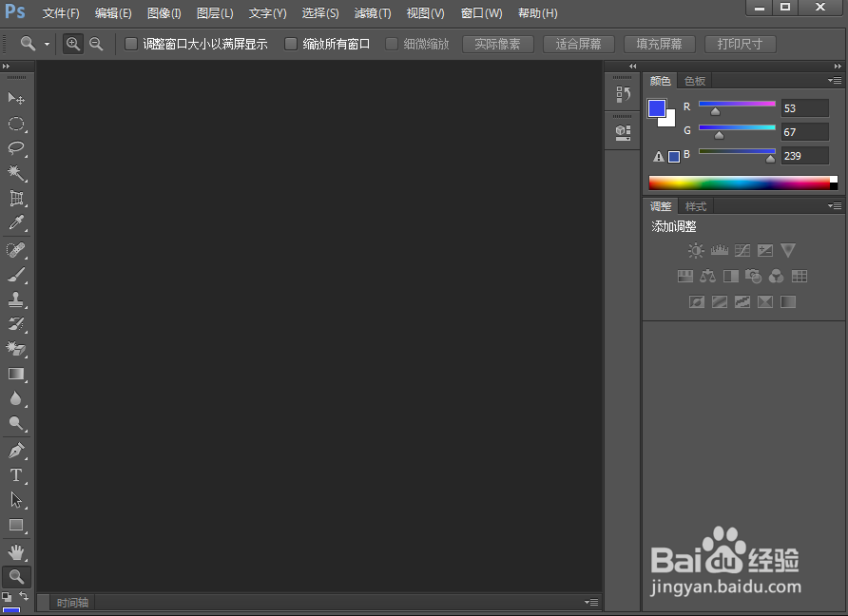Collapse the right panel group
848x616 pixels.
coord(632,67)
